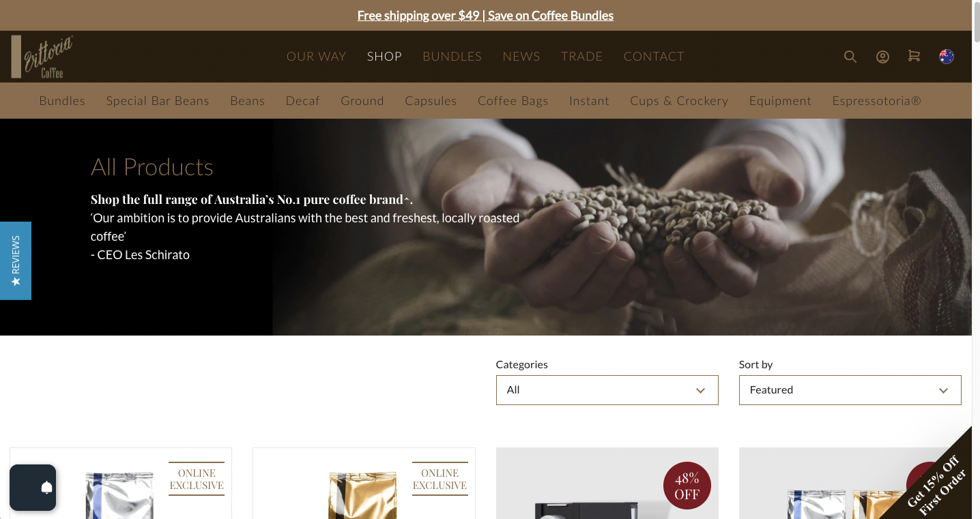The height and width of the screenshot is (519, 980).
Task: Go to Special Bar Beans category
Action: 158,101
